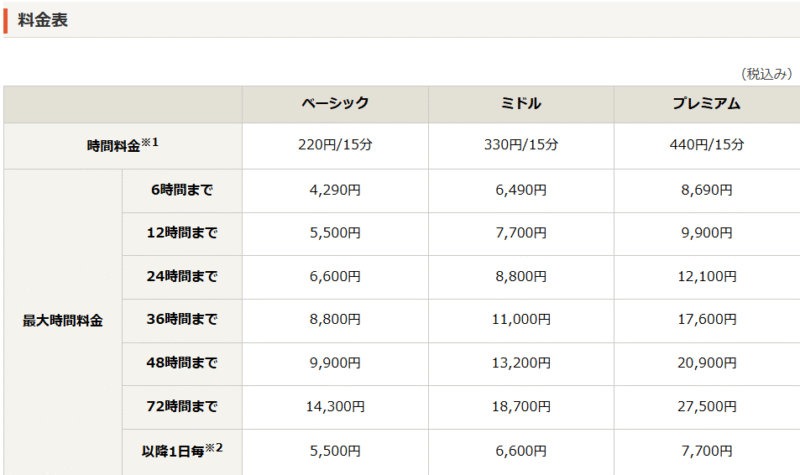The image size is (800, 475).
Task: Click the 24時間まで row label
Action: [x=181, y=277]
